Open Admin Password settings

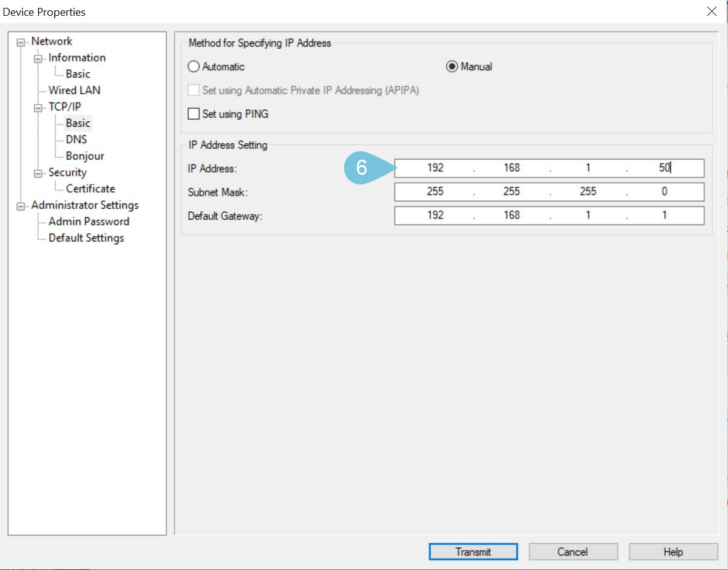89,222
